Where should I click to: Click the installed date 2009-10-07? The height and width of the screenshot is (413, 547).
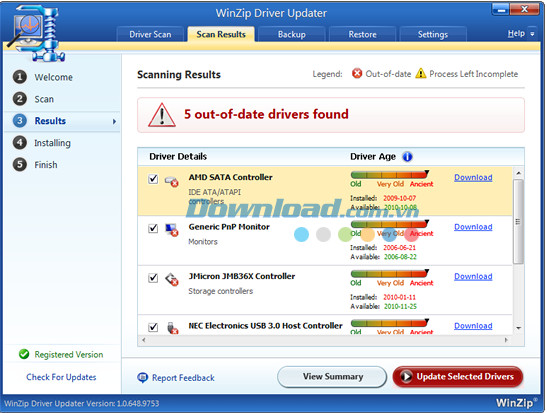399,198
